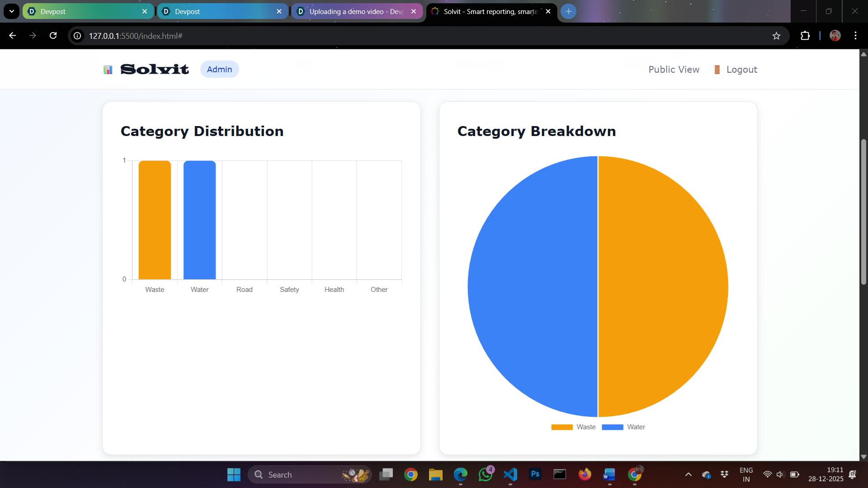Click the taskbar Search box
868x488 pixels.
point(310,474)
